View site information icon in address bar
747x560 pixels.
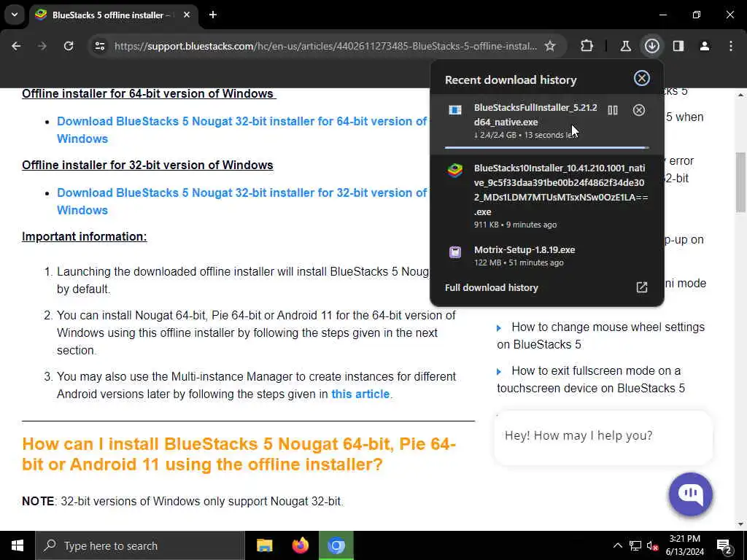(x=99, y=46)
